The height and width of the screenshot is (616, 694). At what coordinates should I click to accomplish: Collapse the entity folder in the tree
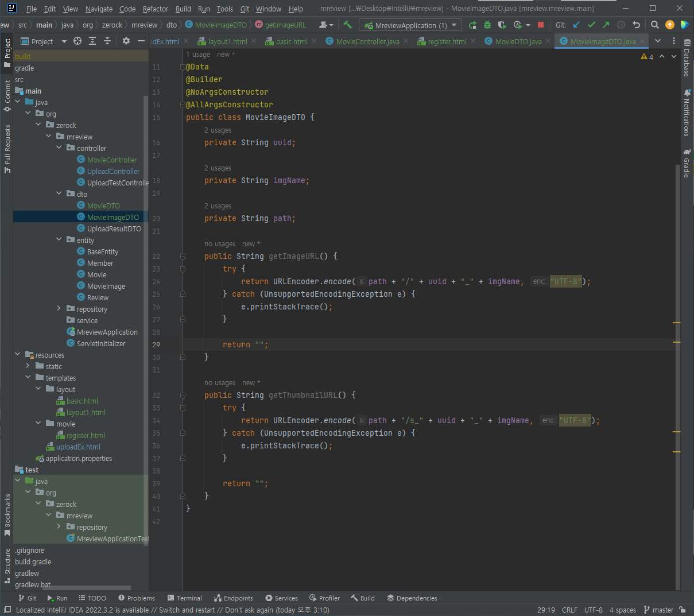coord(59,239)
